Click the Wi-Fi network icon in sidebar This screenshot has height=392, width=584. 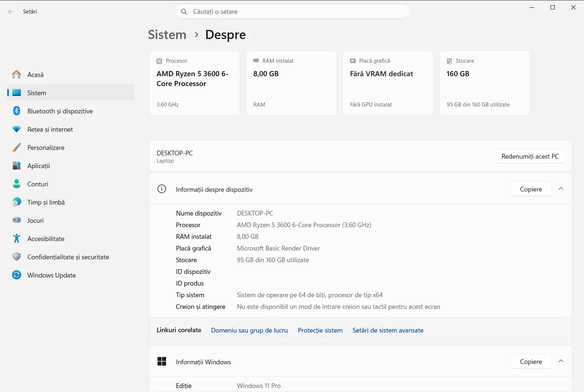point(16,129)
